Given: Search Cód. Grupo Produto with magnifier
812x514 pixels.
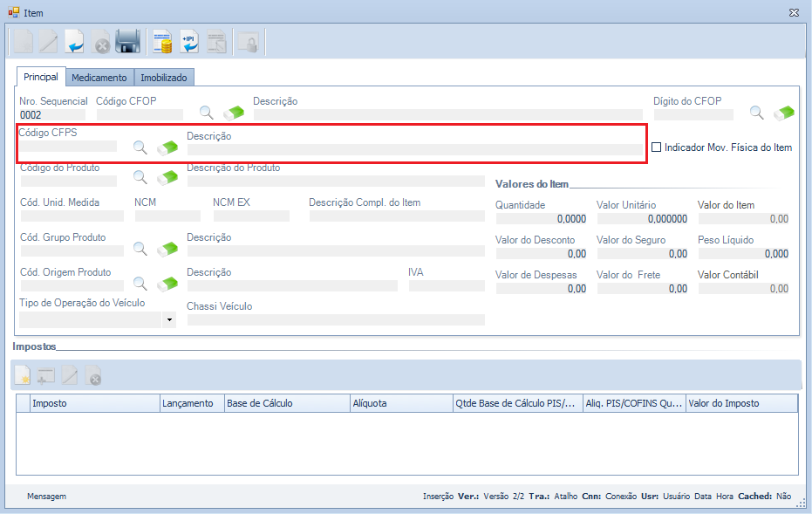Looking at the screenshot, I should click(x=140, y=249).
